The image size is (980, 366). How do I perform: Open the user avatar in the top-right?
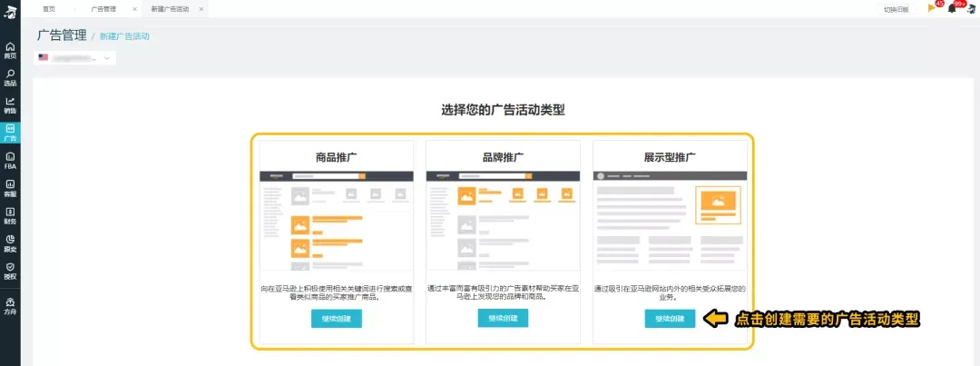coord(970,9)
